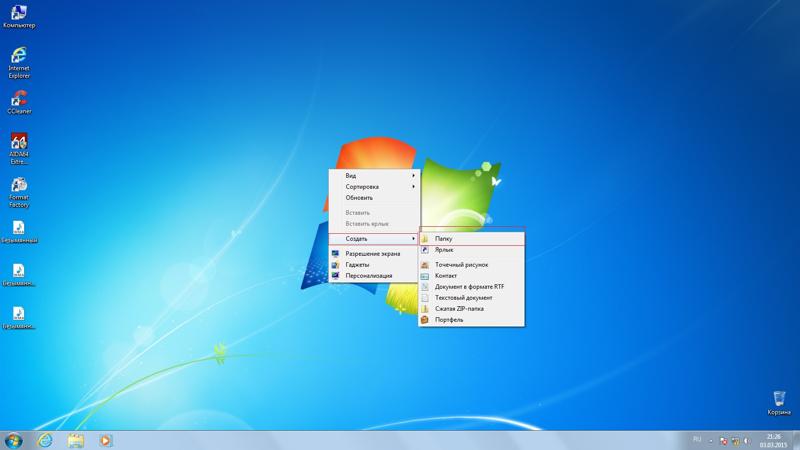Show hidden tray icons arrow
This screenshot has height=450, width=800.
tap(710, 441)
